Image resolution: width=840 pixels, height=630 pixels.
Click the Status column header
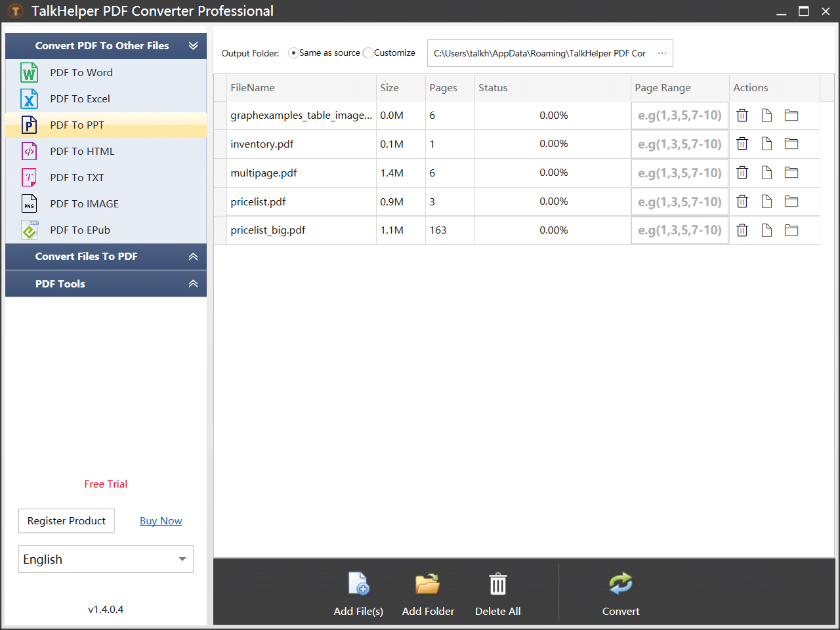click(553, 88)
